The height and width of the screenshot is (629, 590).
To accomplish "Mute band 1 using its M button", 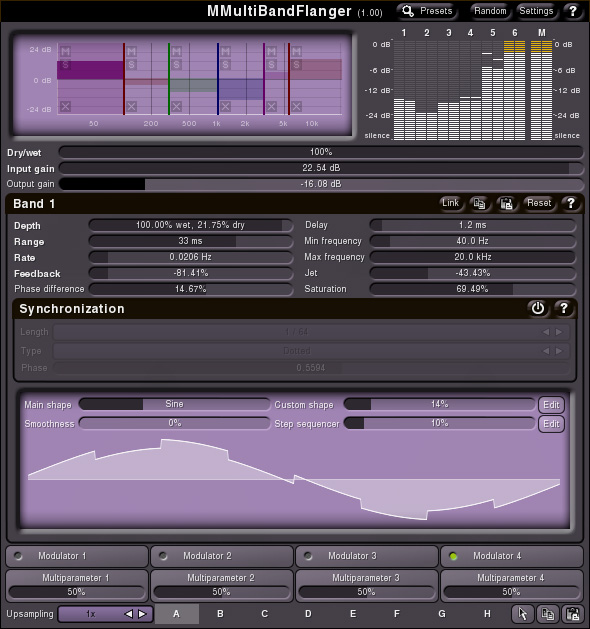I will coord(65,51).
